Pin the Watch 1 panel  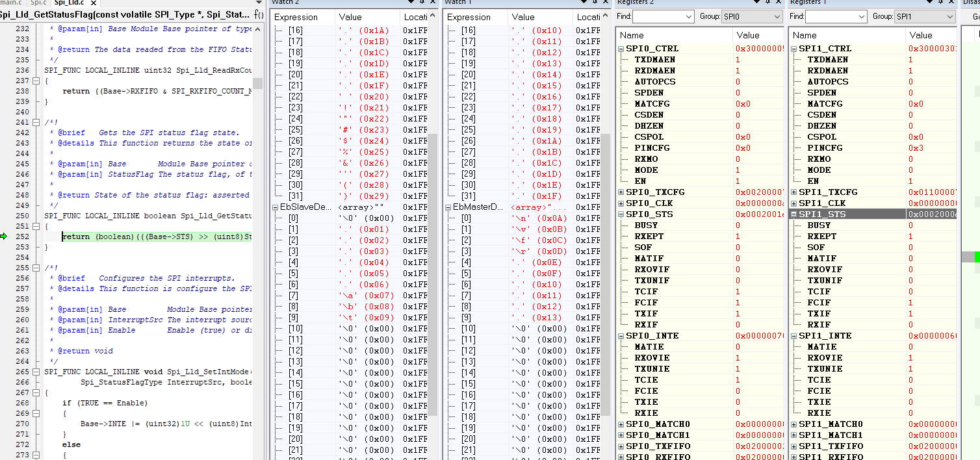click(594, 3)
